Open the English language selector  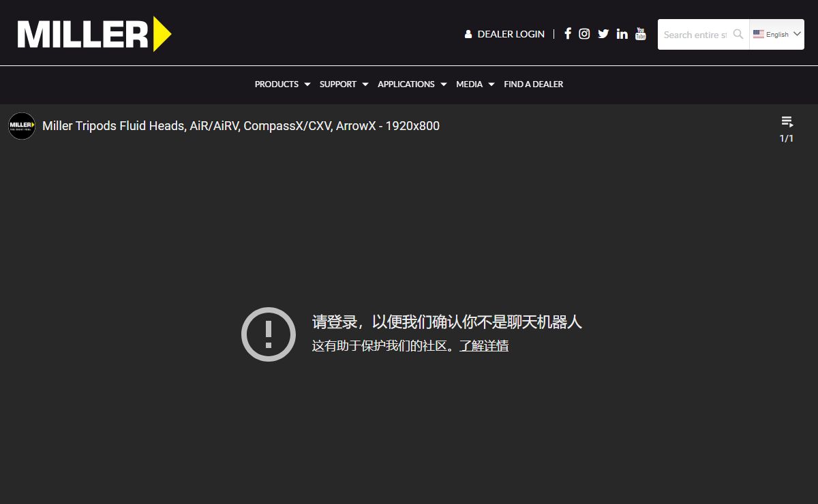pos(776,34)
